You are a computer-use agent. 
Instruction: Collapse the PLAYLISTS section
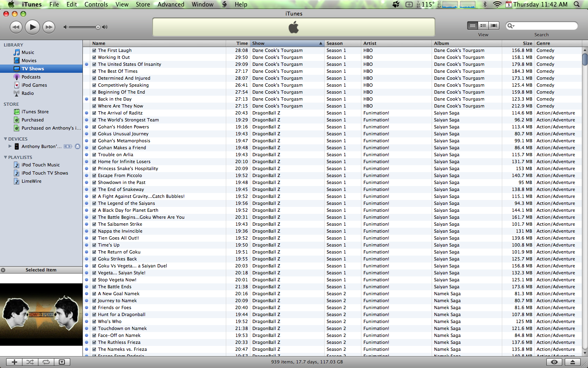point(5,157)
